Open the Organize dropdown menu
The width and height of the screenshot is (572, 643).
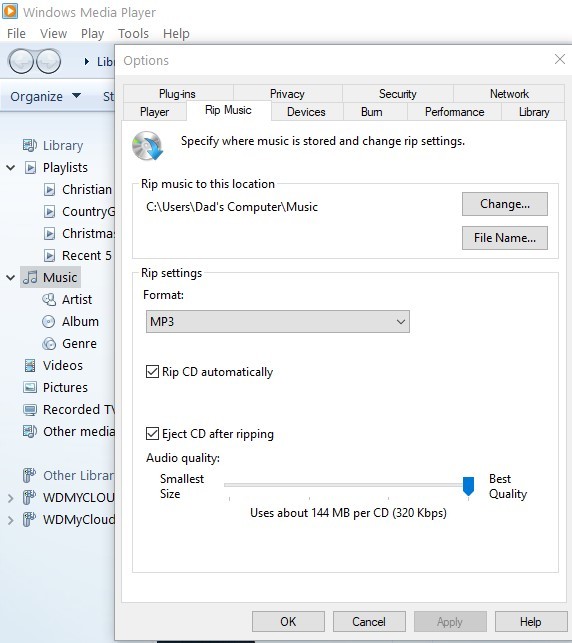(x=46, y=96)
